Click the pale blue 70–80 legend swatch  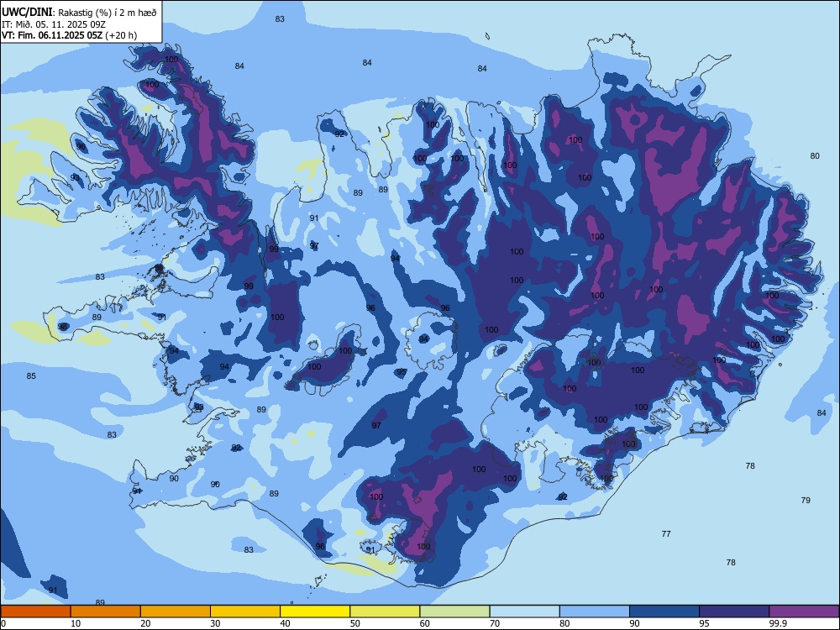[x=524, y=612]
